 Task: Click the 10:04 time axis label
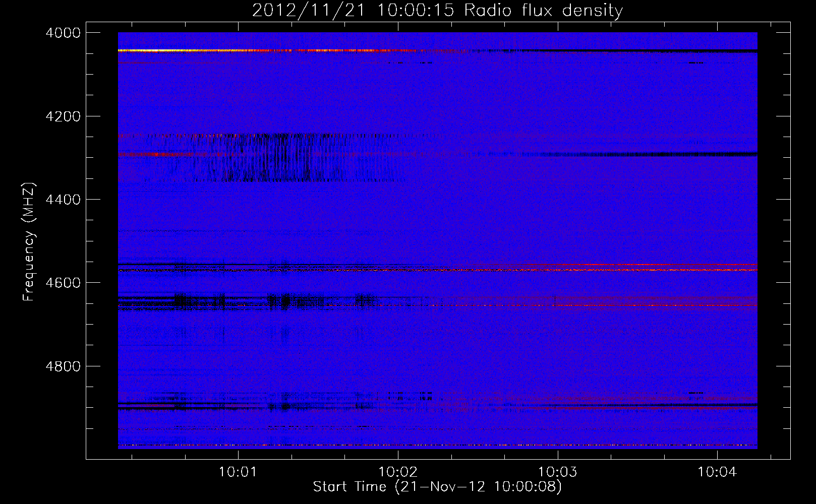[x=717, y=472]
